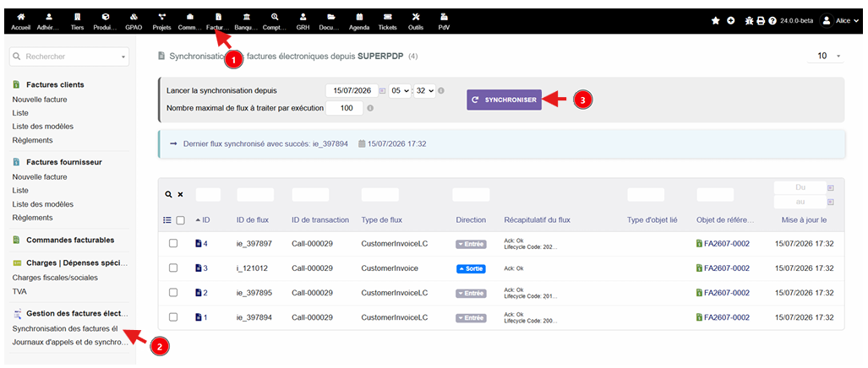
Task: Open the Banques module
Action: coord(246,22)
